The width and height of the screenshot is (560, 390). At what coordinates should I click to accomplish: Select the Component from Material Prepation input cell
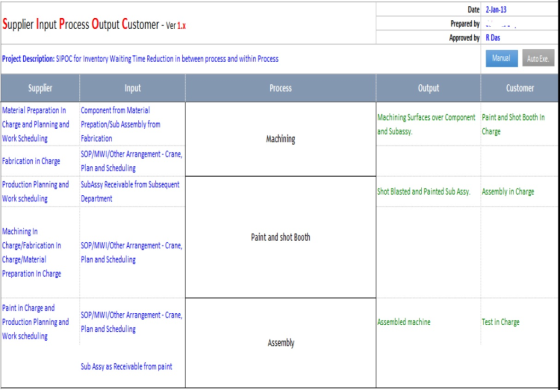click(132, 124)
